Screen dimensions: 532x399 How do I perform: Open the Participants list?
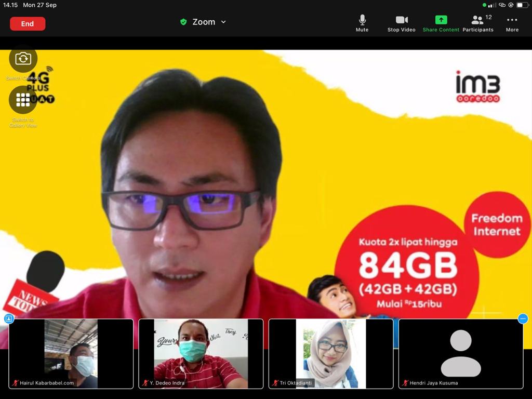[x=477, y=23]
